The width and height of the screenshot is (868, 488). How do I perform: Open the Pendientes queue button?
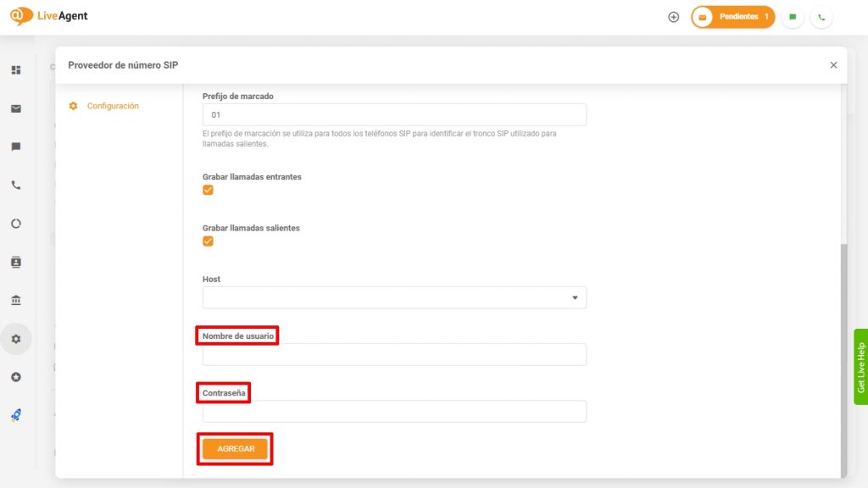732,16
